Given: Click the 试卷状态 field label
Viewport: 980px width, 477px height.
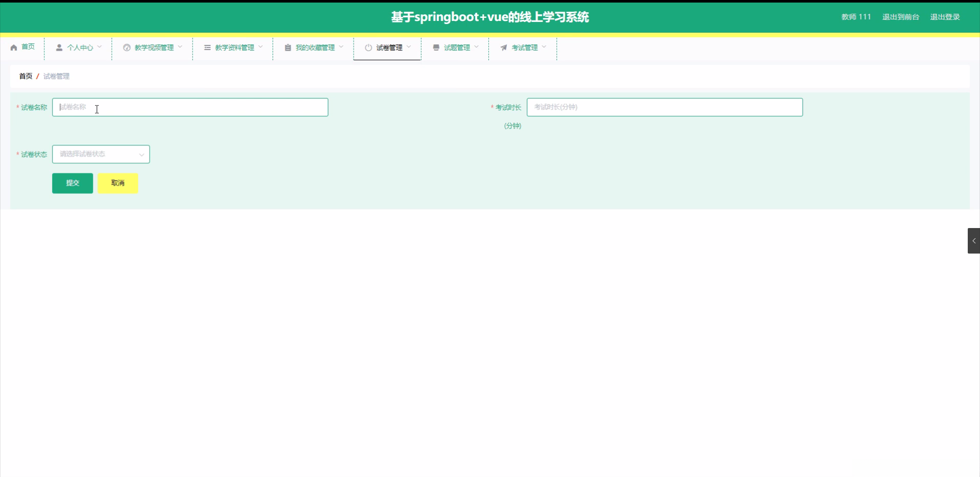Looking at the screenshot, I should click(x=34, y=154).
